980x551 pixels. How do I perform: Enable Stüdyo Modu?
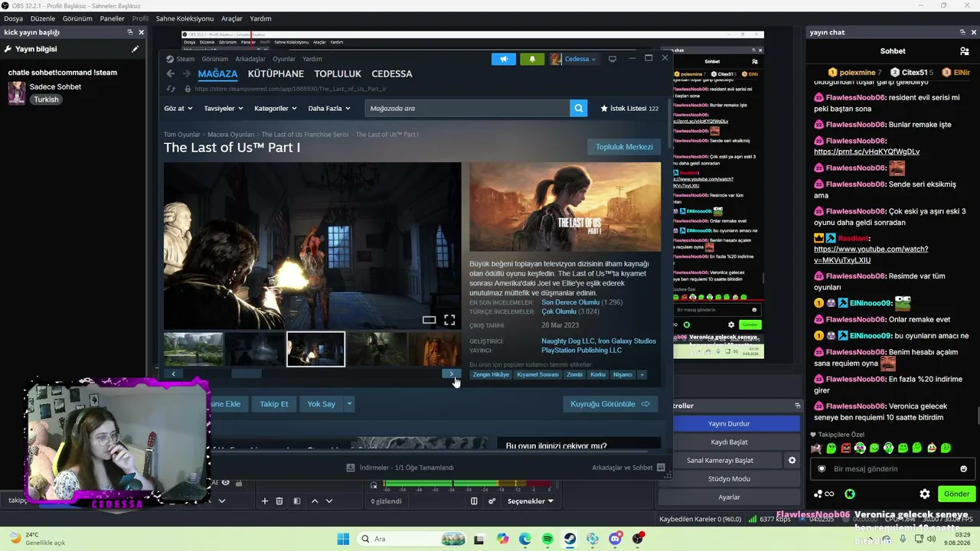(x=729, y=479)
